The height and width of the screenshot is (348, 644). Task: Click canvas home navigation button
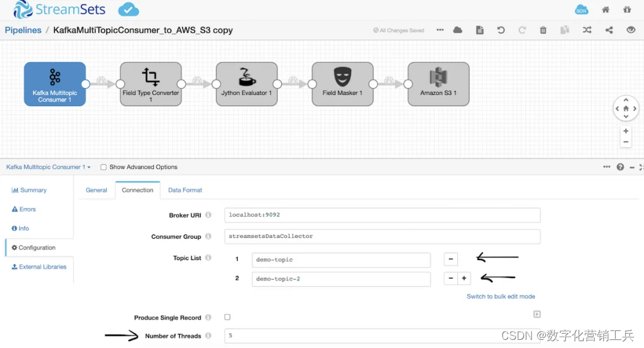626,109
